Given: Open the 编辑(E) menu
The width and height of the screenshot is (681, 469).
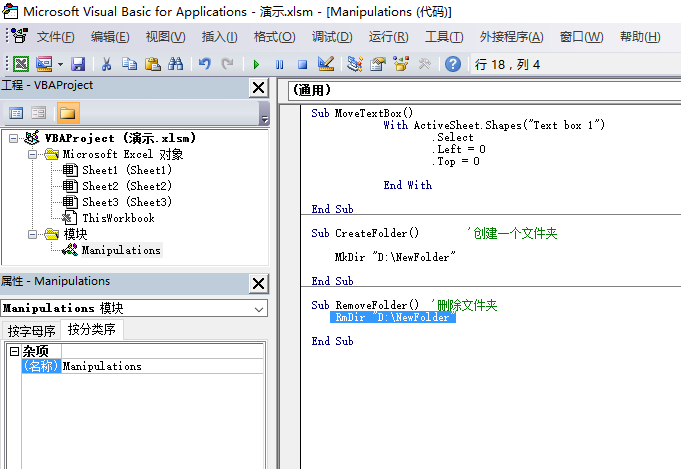Looking at the screenshot, I should pos(110,37).
